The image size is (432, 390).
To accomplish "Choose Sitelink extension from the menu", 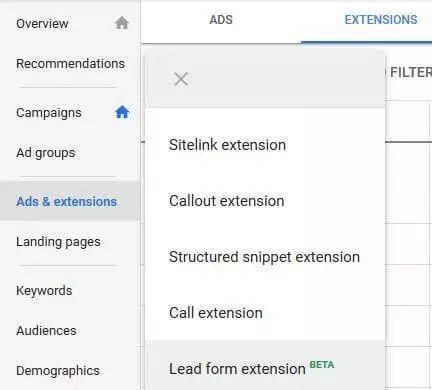I will pyautogui.click(x=265, y=145).
